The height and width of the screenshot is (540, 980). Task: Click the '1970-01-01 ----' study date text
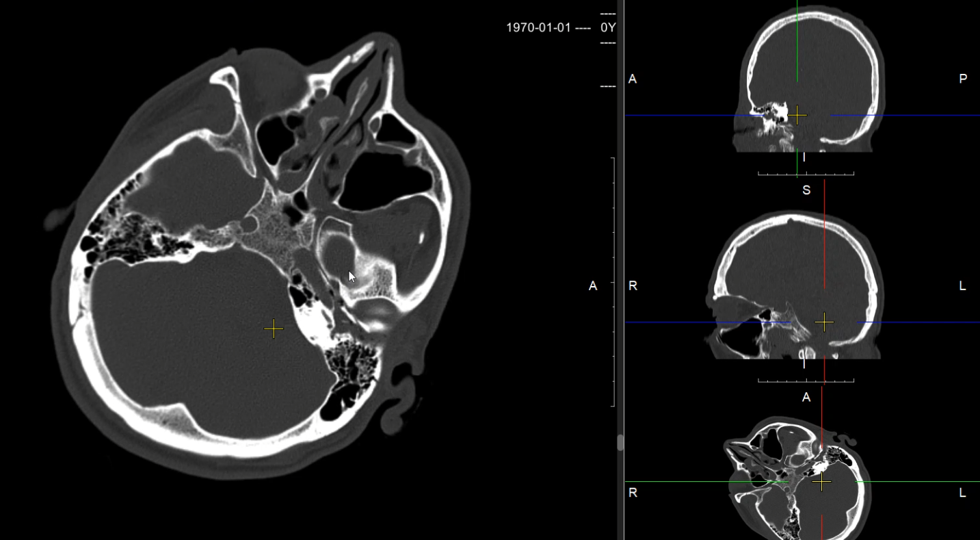(548, 28)
